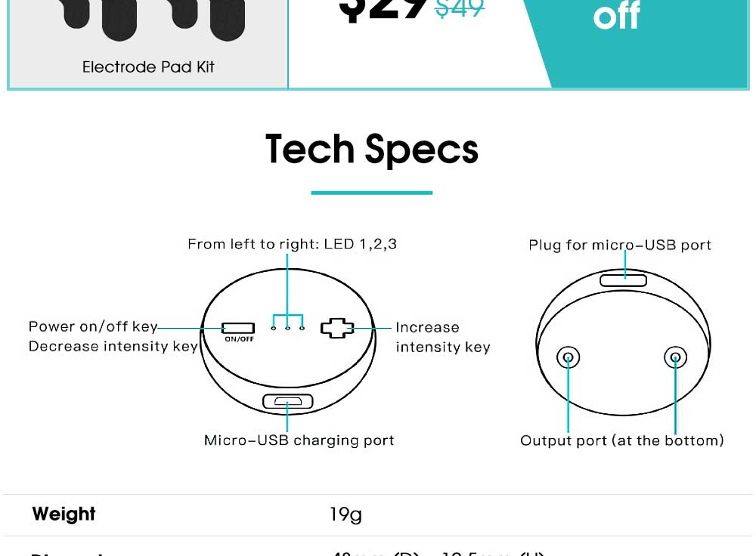Click the micro-USB plug on bottom view
The image size is (756, 556).
click(624, 280)
